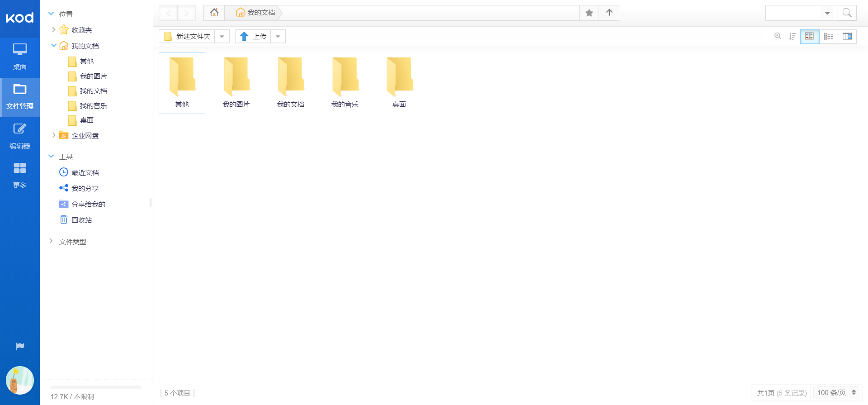Open 分享给我的 in tools
Image resolution: width=868 pixels, height=405 pixels.
pyautogui.click(x=88, y=205)
